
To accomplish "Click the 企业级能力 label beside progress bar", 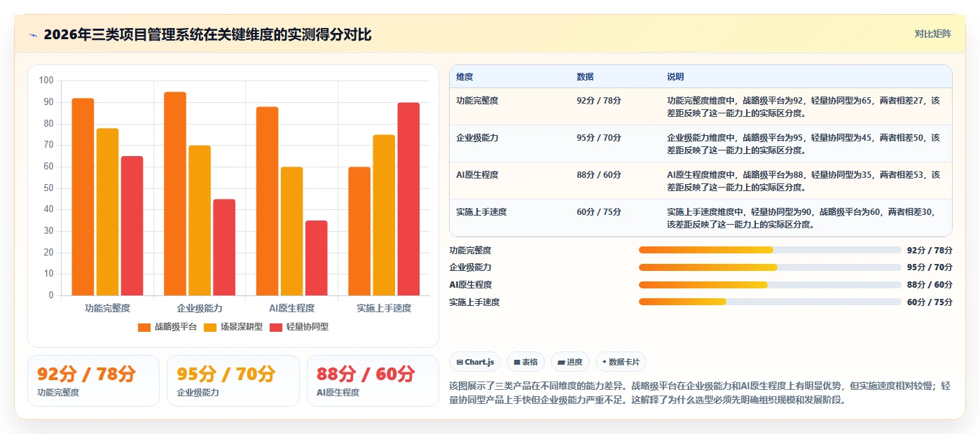I will tap(470, 267).
